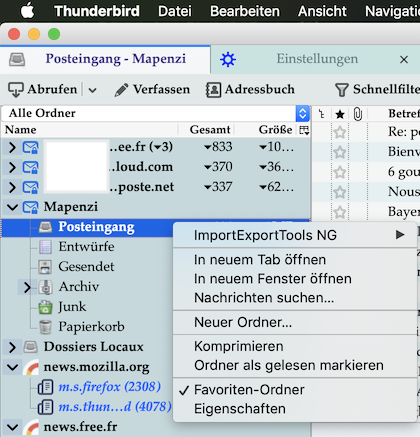Select the news.mozilla.org account
Viewport: 420px width, 437px height.
coord(96,367)
